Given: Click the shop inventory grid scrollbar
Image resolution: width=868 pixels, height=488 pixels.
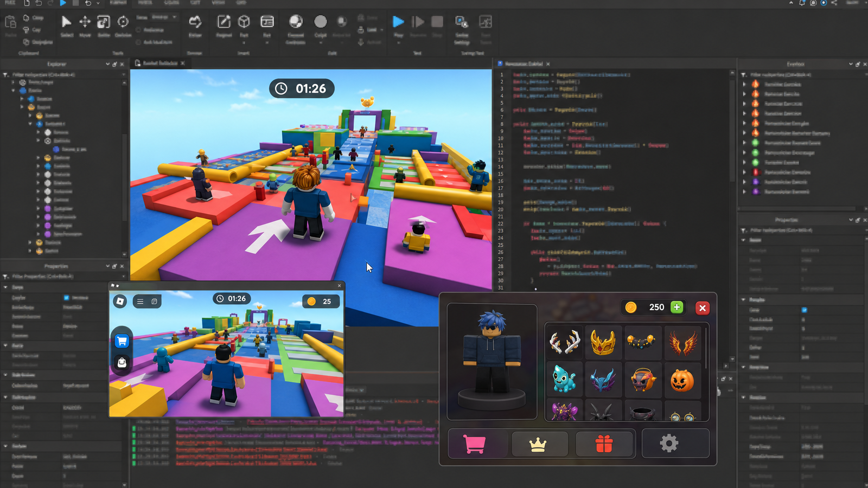Looking at the screenshot, I should coord(706,348).
